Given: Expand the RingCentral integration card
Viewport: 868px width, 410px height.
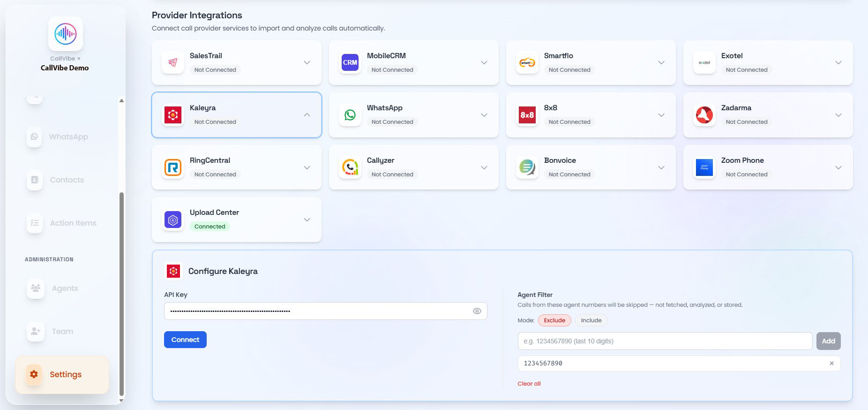Looking at the screenshot, I should pos(307,167).
